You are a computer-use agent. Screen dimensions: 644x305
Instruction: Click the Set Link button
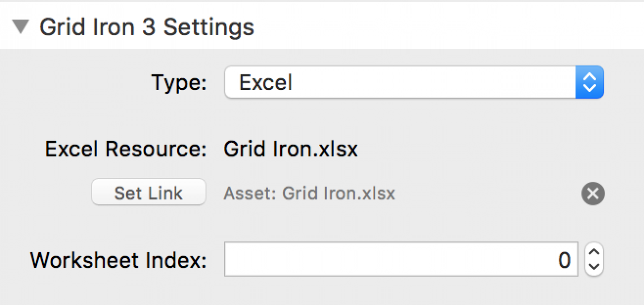click(x=148, y=193)
